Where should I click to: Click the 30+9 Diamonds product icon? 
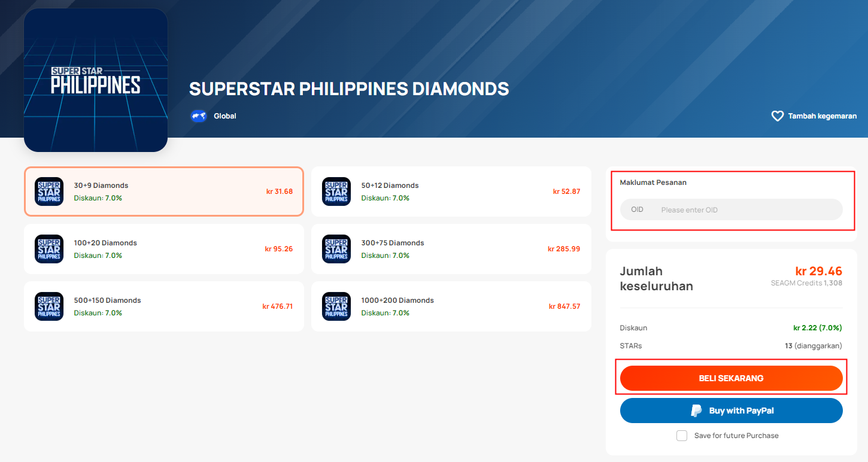[x=49, y=192]
